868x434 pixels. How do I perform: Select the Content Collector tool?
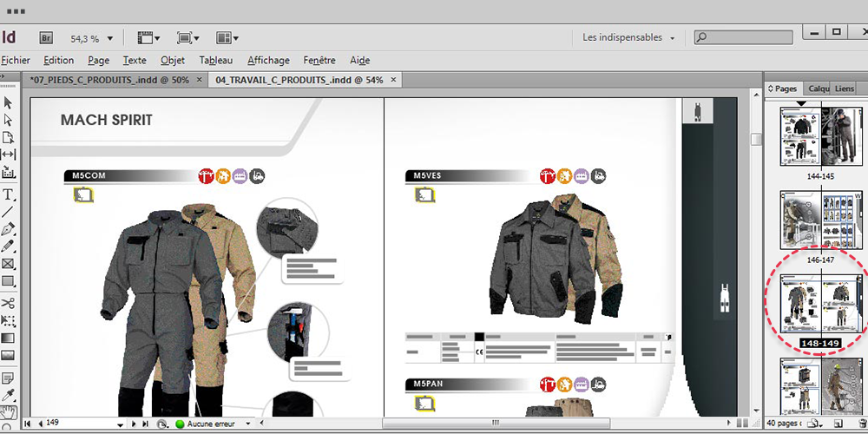coord(8,172)
